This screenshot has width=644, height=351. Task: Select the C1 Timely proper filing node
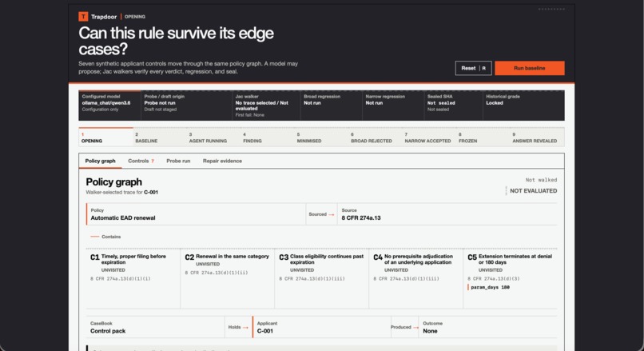coord(133,279)
